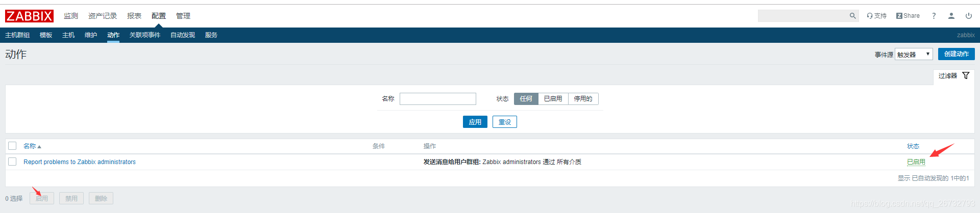Click the 0 选择 counter text
Image resolution: width=980 pixels, height=213 pixels.
[14, 199]
